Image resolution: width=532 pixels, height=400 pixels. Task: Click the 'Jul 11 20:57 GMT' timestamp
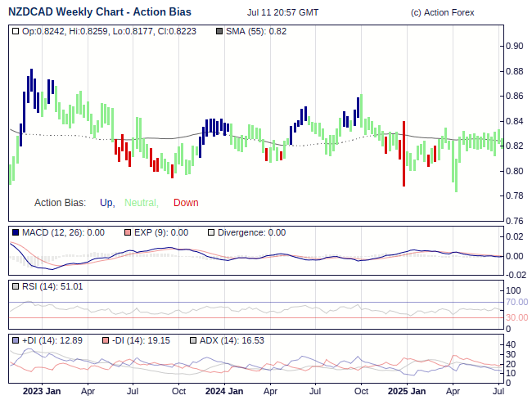282,13
